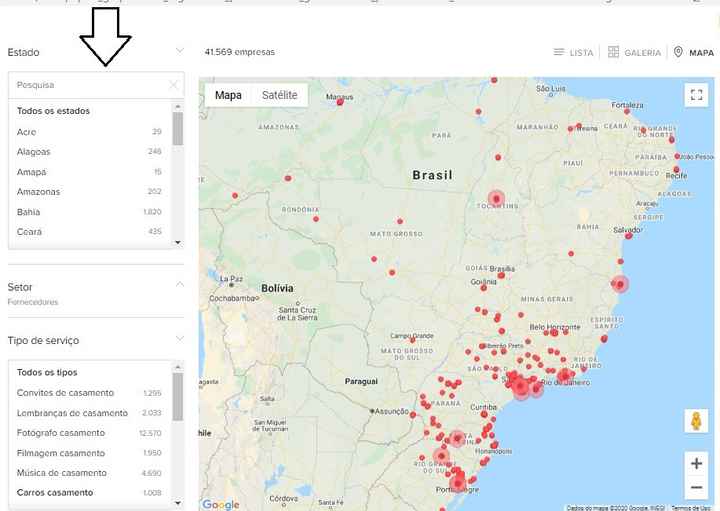Viewport: 720px width, 511px height.
Task: Filter by Fotógrafo casamento
Action: click(x=89, y=433)
